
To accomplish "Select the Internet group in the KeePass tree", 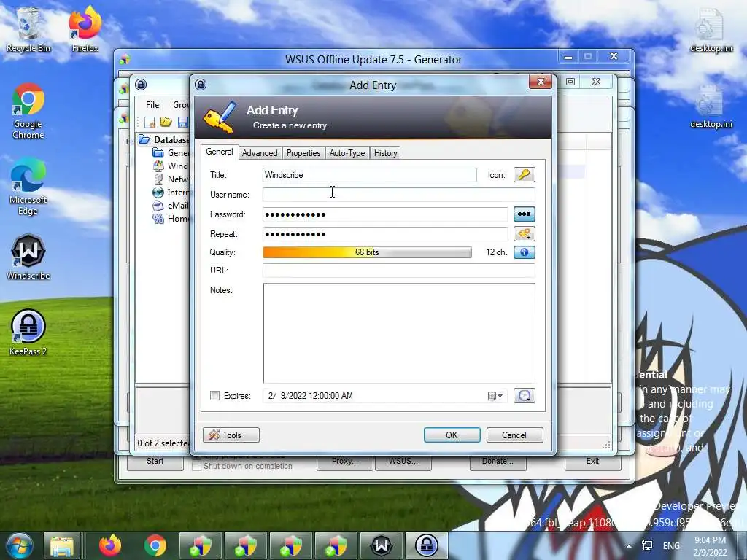I will pos(171,192).
